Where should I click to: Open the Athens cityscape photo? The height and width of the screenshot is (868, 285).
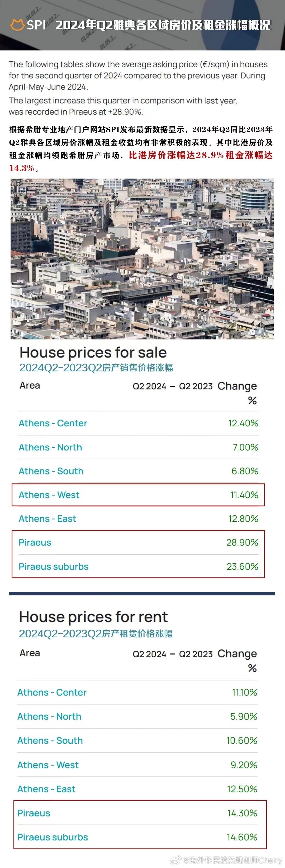(x=142, y=258)
